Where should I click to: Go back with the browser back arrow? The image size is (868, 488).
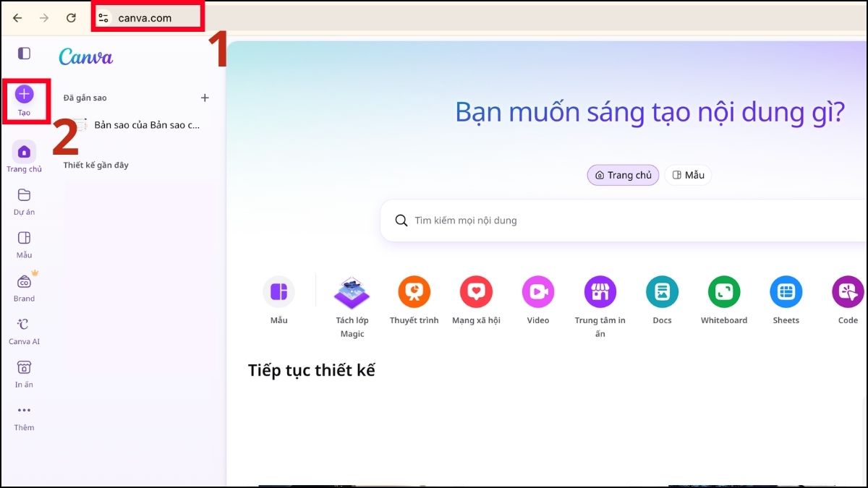click(x=17, y=18)
